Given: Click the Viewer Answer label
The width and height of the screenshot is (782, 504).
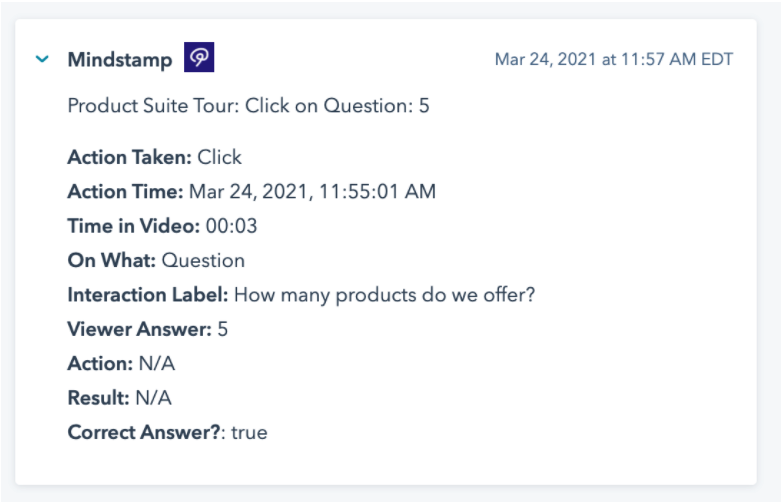Looking at the screenshot, I should (x=139, y=329).
